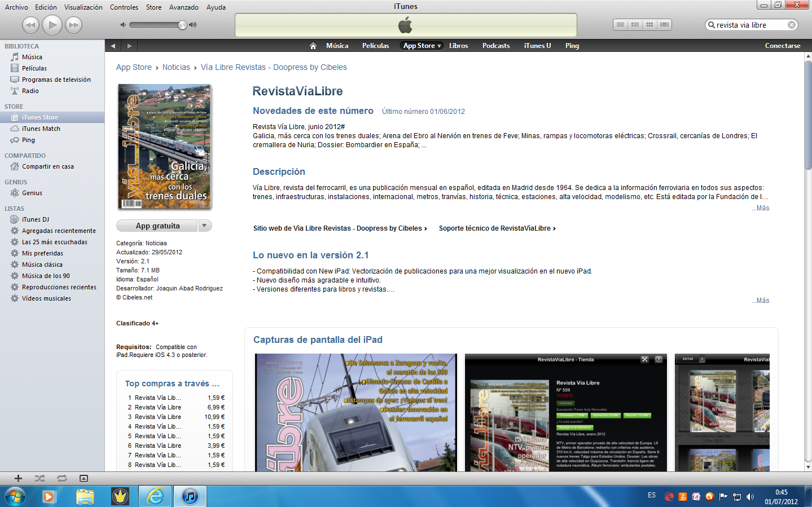Open the Ping store tab

click(x=572, y=46)
